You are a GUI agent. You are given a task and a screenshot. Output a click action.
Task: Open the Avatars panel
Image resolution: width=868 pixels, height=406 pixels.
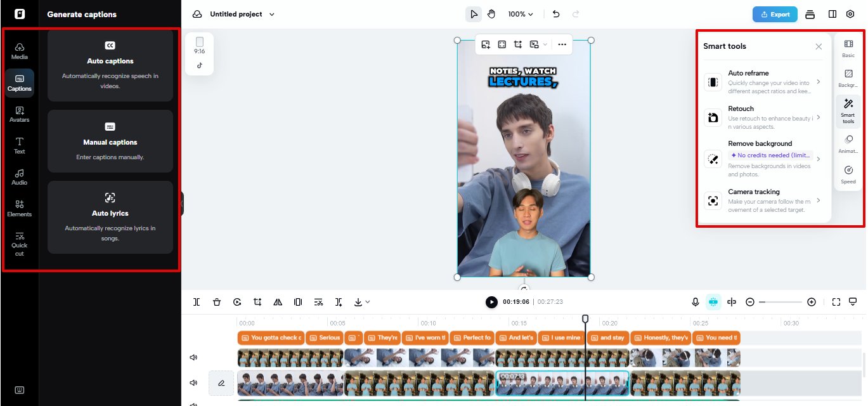pos(19,115)
